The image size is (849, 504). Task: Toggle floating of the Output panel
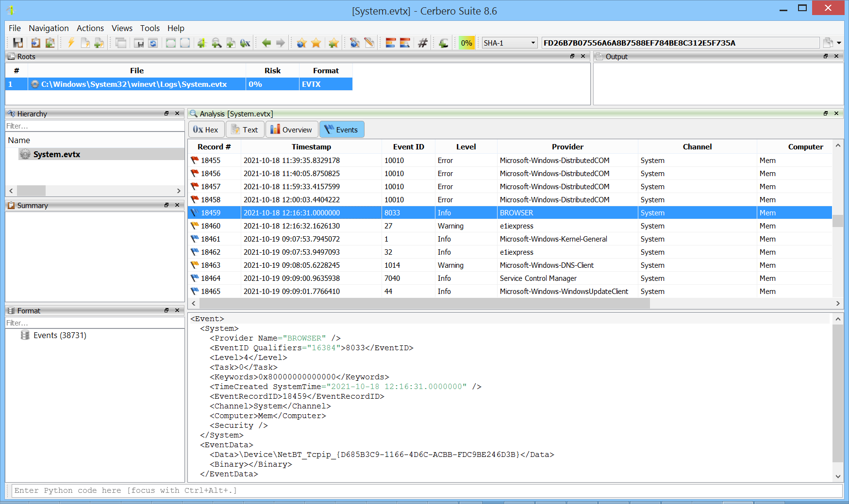pyautogui.click(x=826, y=56)
